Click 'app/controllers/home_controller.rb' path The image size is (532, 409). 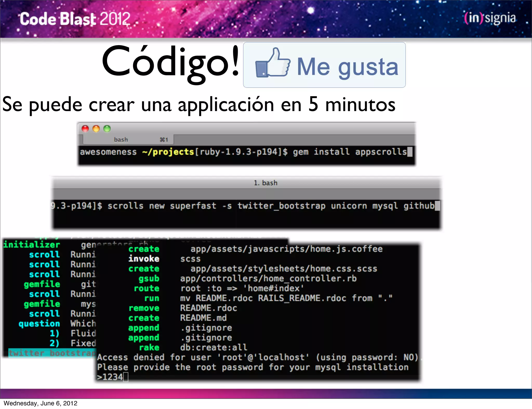(268, 278)
